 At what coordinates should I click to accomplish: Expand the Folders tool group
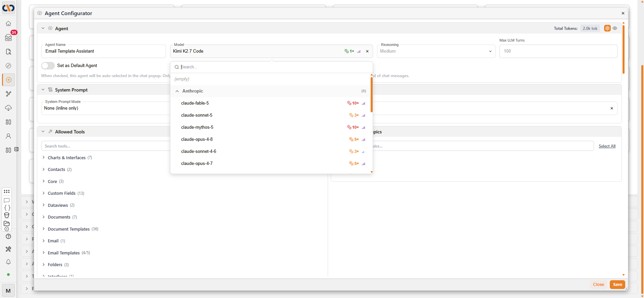pyautogui.click(x=44, y=264)
